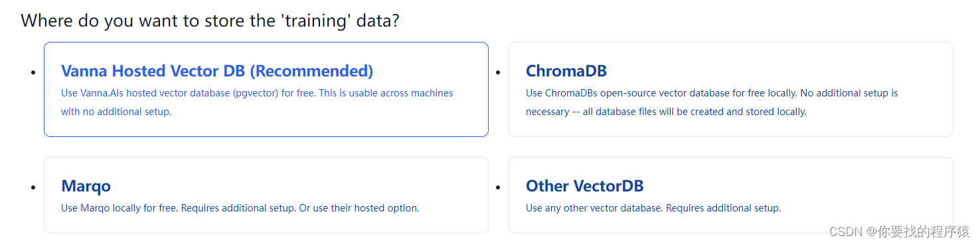Click 'Use any other vector database' description

(653, 208)
